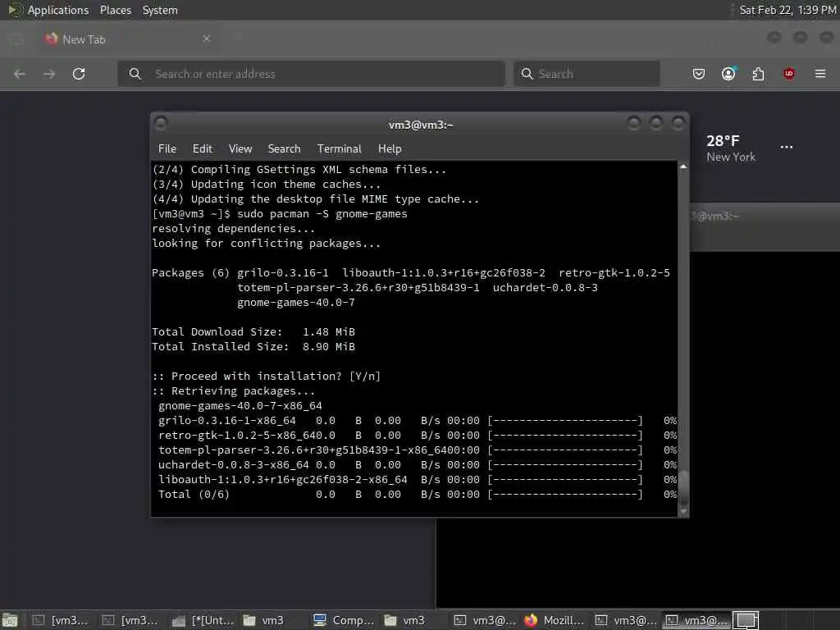Go forward in Firefox
840x630 pixels.
pos(49,74)
